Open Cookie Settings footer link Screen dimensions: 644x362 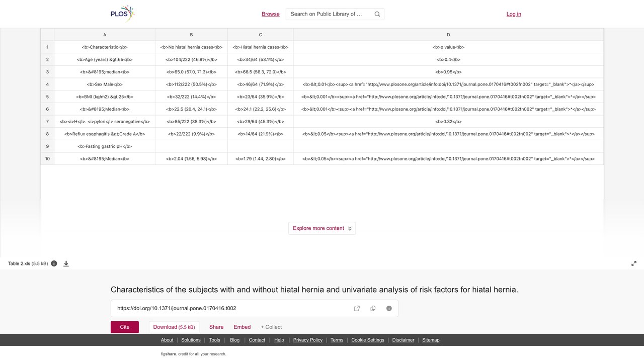368,340
